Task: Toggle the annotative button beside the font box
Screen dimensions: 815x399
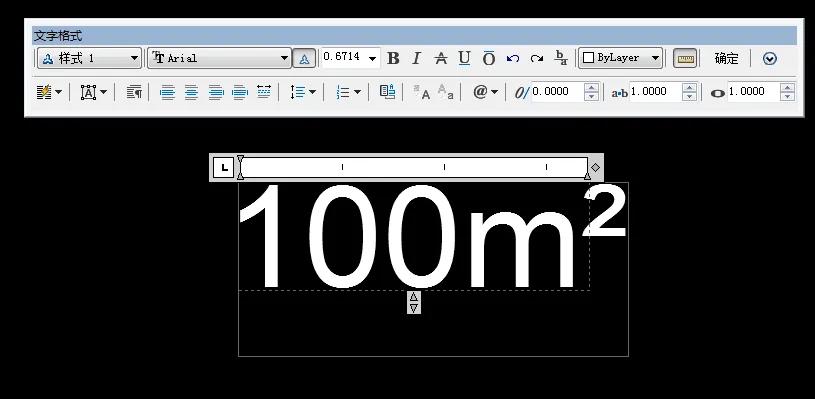Action: point(305,59)
